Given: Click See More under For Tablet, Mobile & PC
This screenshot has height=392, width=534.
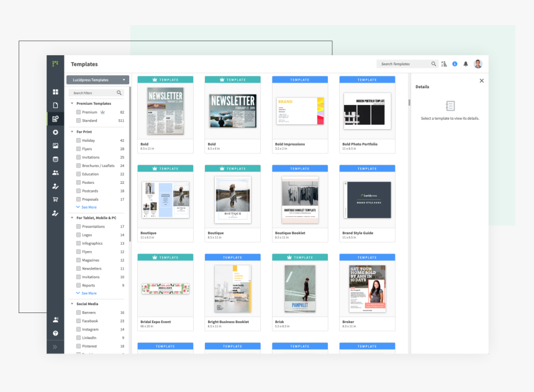Looking at the screenshot, I should 88,293.
